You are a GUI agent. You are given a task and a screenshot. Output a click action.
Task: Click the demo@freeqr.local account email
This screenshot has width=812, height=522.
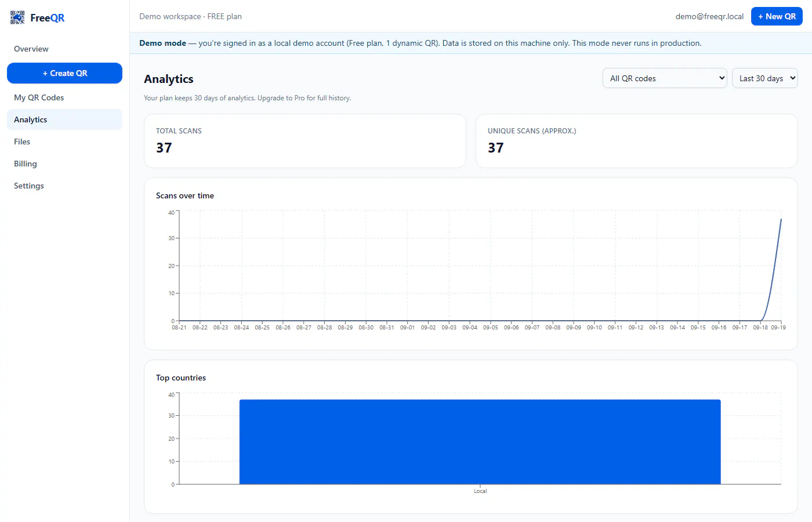coord(709,16)
